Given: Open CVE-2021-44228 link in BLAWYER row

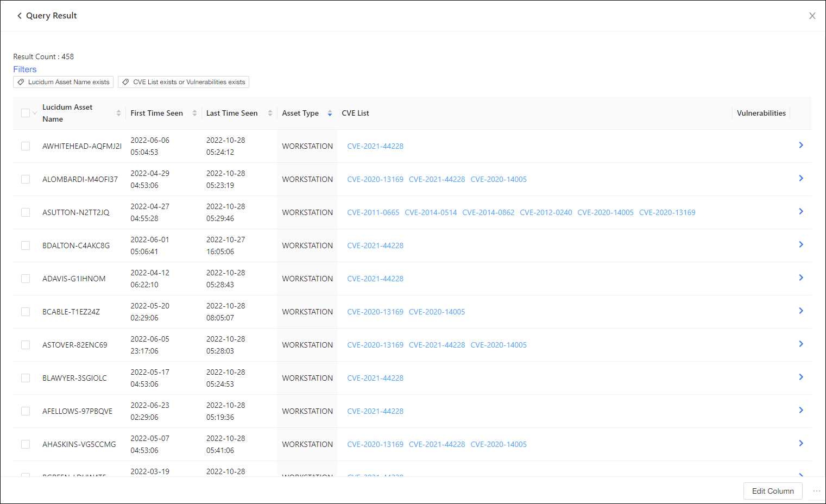Looking at the screenshot, I should click(375, 378).
